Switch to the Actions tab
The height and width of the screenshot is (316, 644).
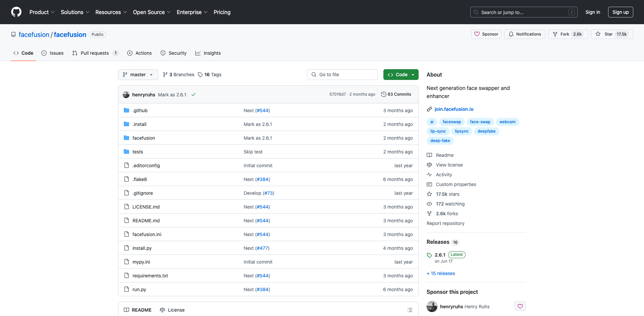[139, 53]
